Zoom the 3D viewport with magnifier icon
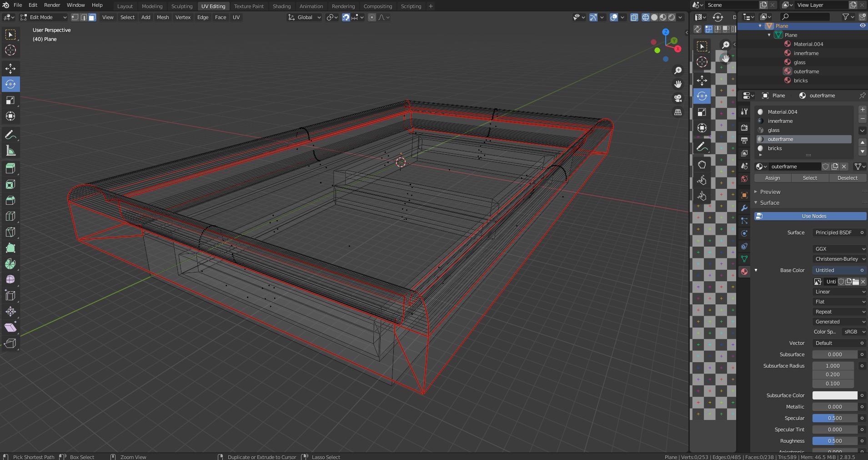This screenshot has width=868, height=460. click(678, 71)
